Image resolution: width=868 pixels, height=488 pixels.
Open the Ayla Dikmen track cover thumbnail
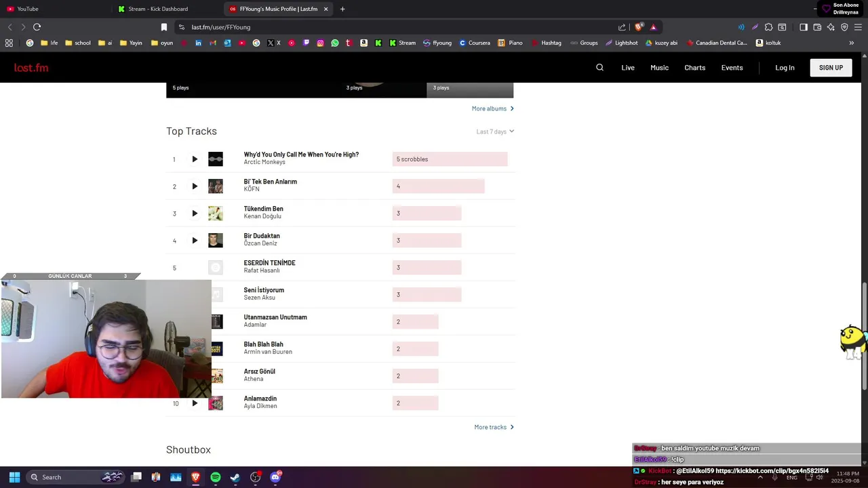coord(216,403)
